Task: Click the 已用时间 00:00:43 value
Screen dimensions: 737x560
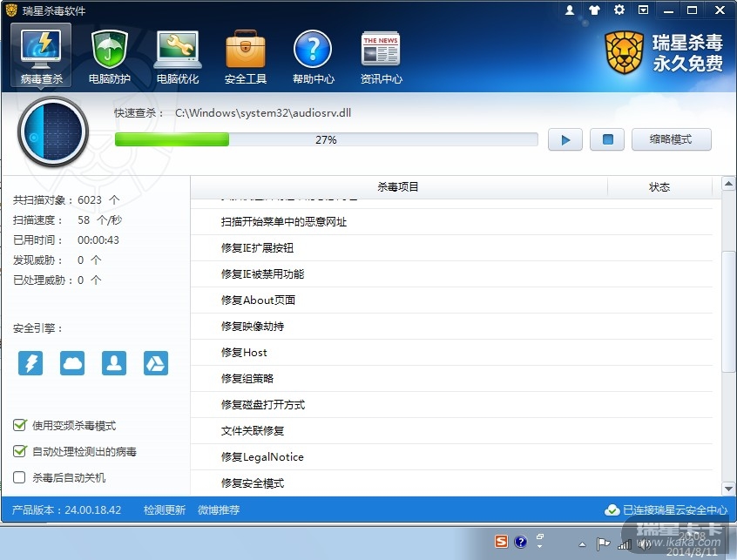Action: (x=98, y=240)
